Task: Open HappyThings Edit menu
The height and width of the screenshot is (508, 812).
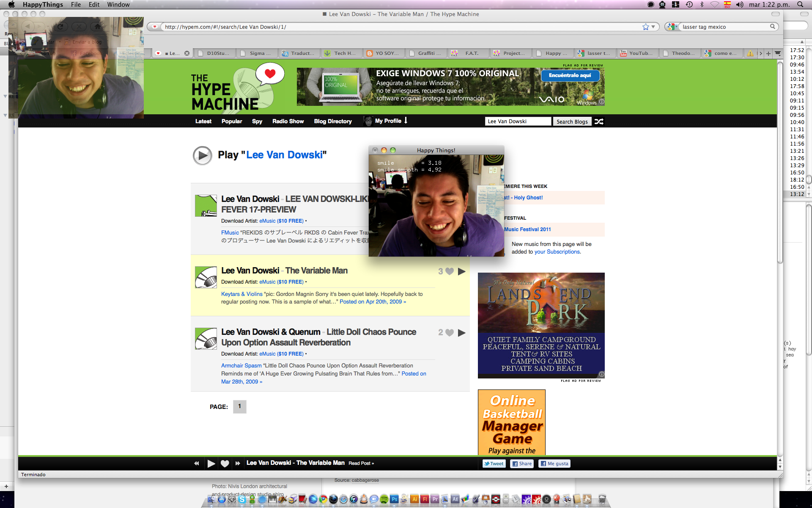Action: 94,5
